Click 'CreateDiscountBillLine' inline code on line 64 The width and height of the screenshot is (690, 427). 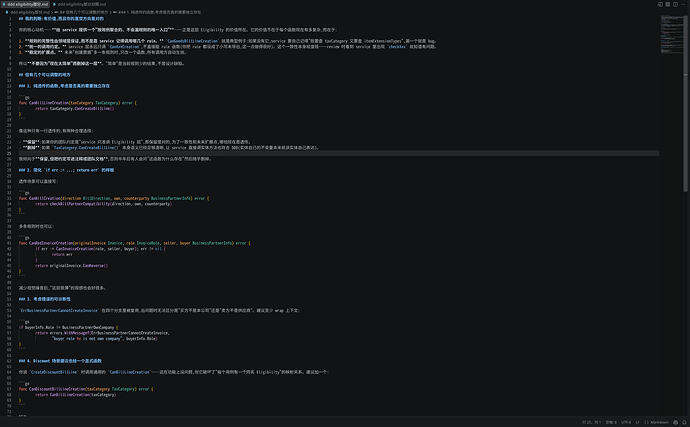[54, 372]
